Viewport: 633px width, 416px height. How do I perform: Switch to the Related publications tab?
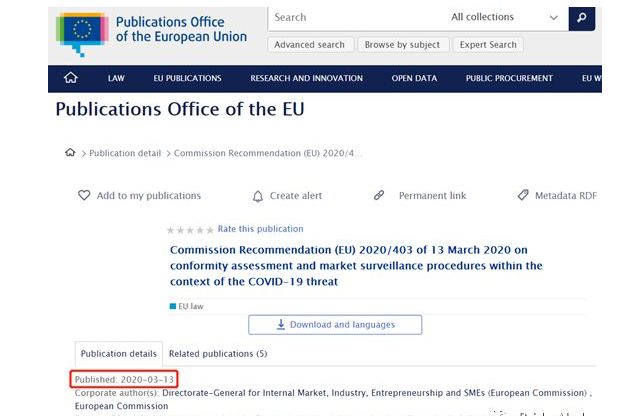[x=218, y=353]
